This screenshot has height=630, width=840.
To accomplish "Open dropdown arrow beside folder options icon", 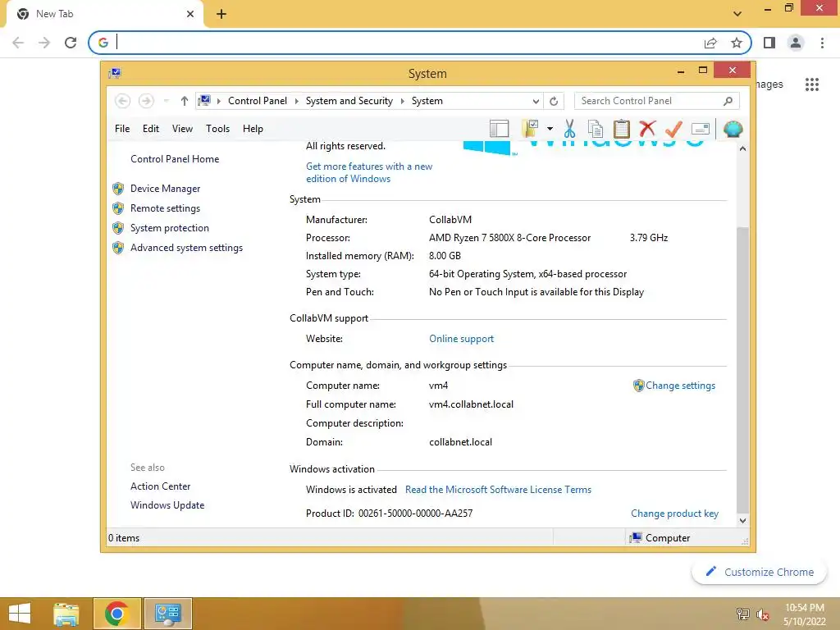I will pyautogui.click(x=550, y=129).
